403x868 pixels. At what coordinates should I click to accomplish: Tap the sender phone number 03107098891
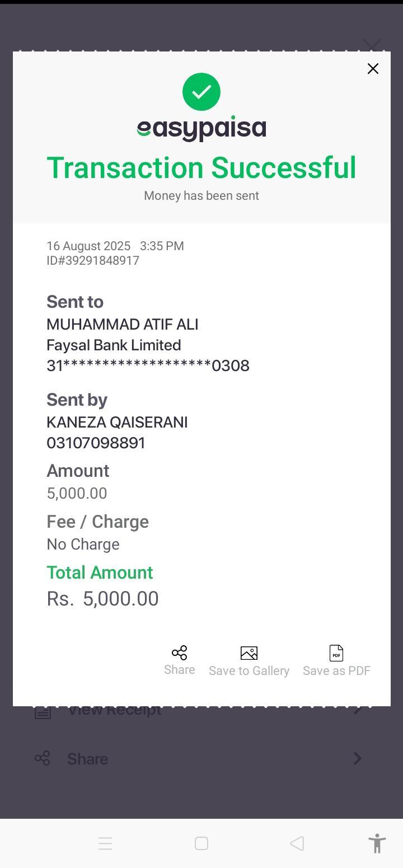[x=96, y=443]
